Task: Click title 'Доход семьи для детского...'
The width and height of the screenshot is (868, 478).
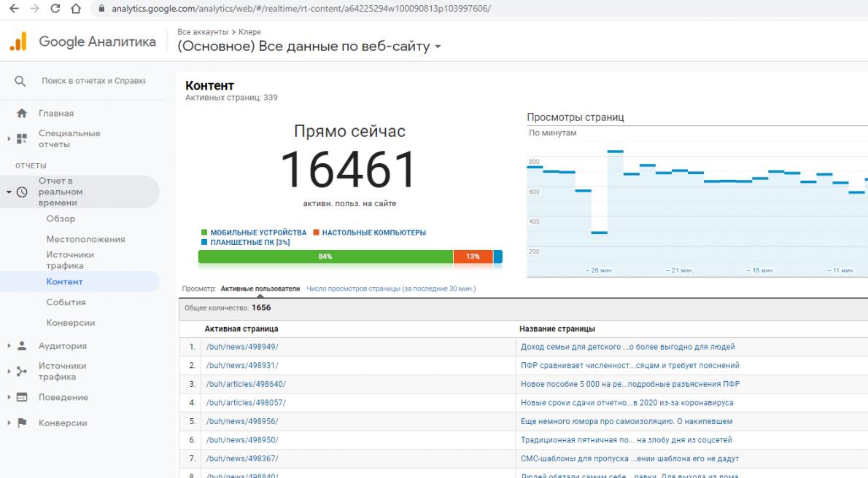Action: (x=628, y=347)
